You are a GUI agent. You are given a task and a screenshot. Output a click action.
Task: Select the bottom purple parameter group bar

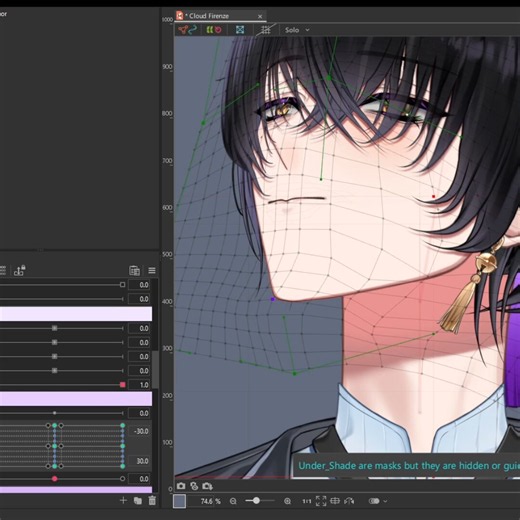point(76,490)
